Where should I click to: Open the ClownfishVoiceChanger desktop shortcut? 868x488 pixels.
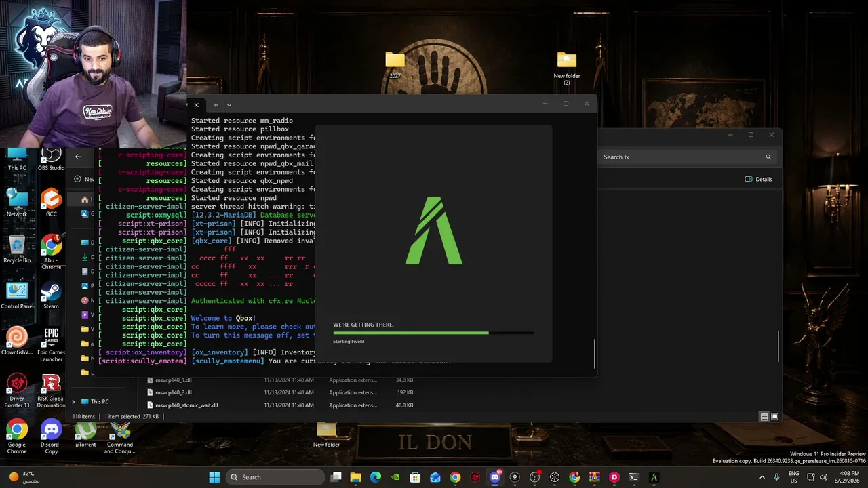(17, 341)
